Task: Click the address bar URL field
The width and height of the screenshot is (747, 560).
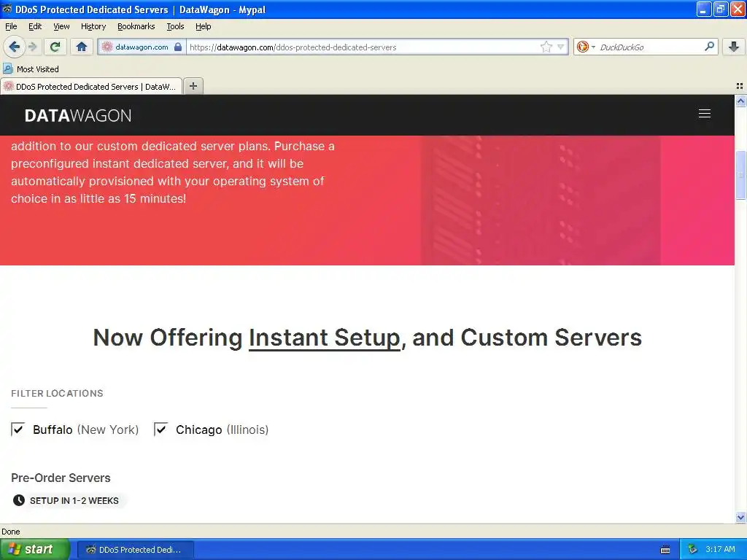Action: click(x=362, y=47)
